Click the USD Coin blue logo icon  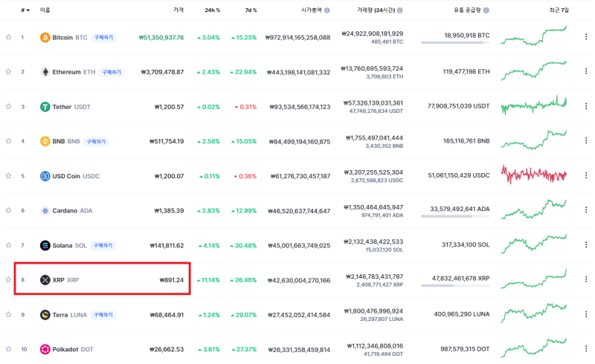click(45, 176)
